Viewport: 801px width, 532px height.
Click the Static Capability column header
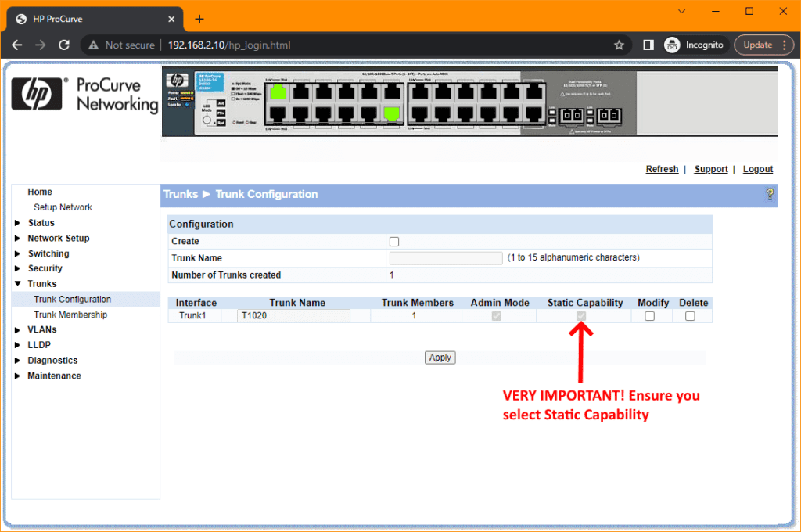[585, 303]
